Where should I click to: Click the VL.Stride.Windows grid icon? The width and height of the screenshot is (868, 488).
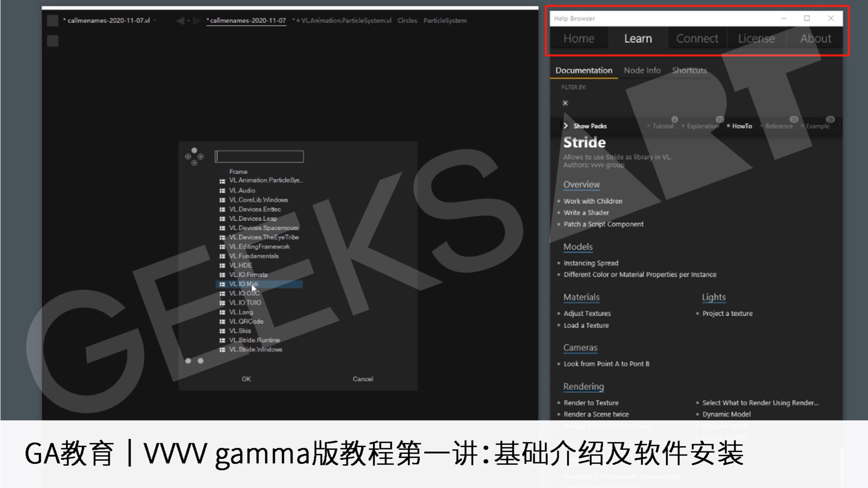pyautogui.click(x=222, y=349)
